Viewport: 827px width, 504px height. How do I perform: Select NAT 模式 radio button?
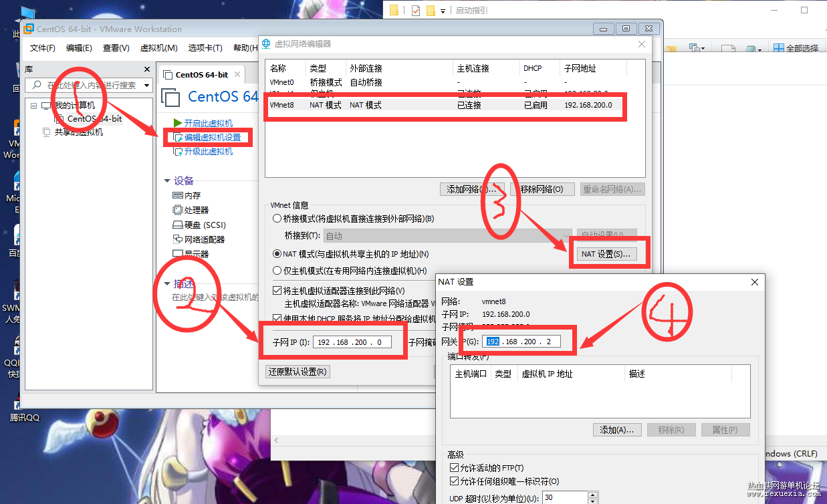[277, 254]
